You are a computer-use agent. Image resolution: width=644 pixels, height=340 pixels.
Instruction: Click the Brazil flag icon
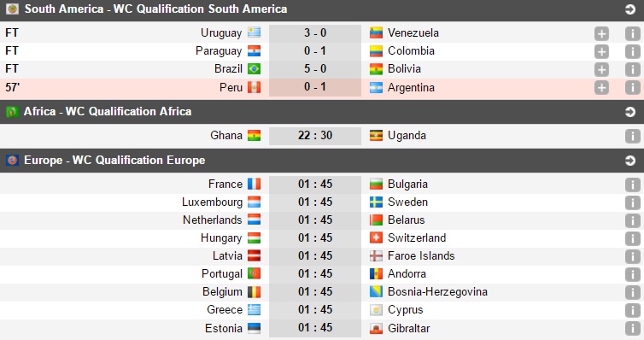tap(254, 69)
